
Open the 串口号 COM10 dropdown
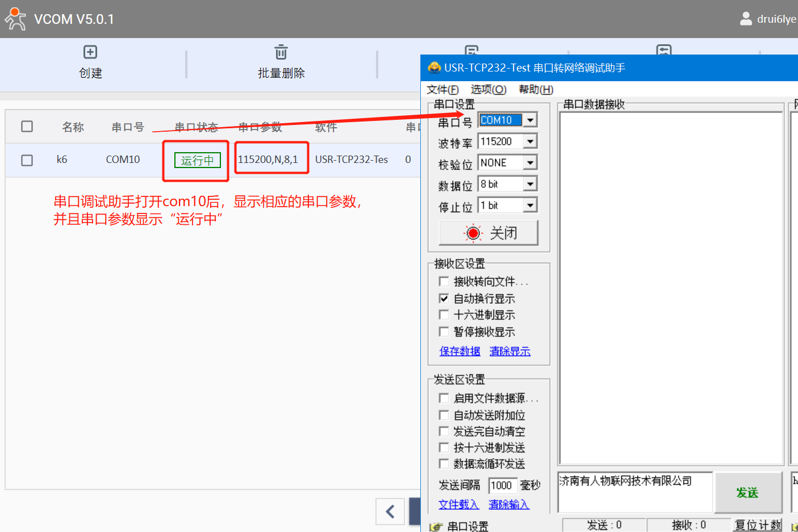tap(530, 120)
